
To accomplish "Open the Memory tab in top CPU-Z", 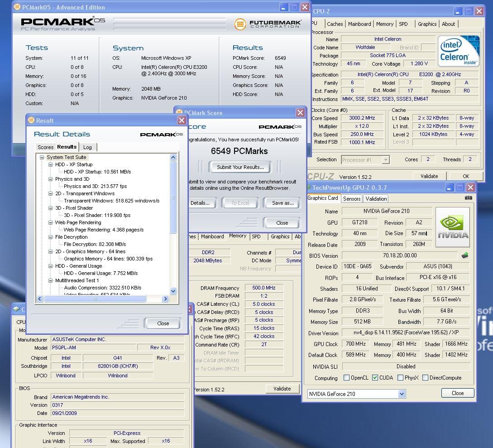I will pyautogui.click(x=384, y=24).
